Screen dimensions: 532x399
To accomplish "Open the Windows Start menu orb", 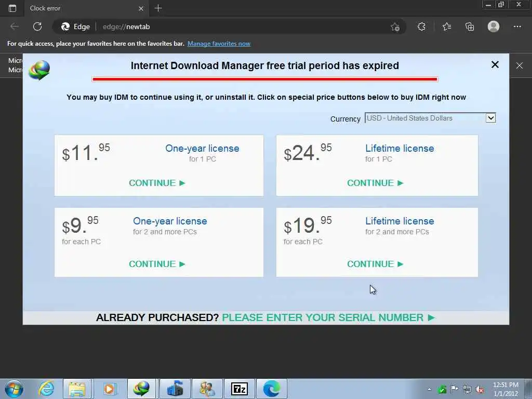I will tap(14, 389).
